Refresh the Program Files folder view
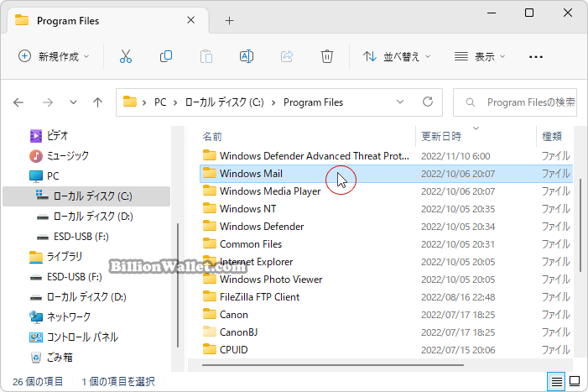 [428, 102]
